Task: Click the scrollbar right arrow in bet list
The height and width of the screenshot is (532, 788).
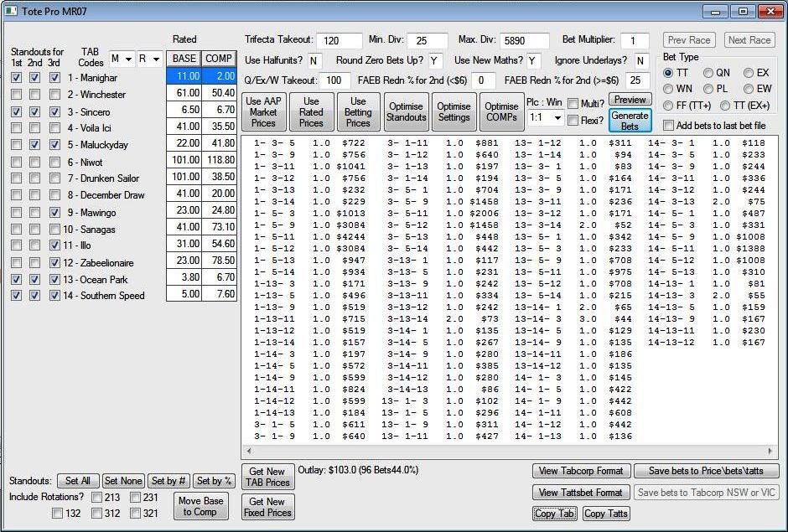Action: [770, 451]
